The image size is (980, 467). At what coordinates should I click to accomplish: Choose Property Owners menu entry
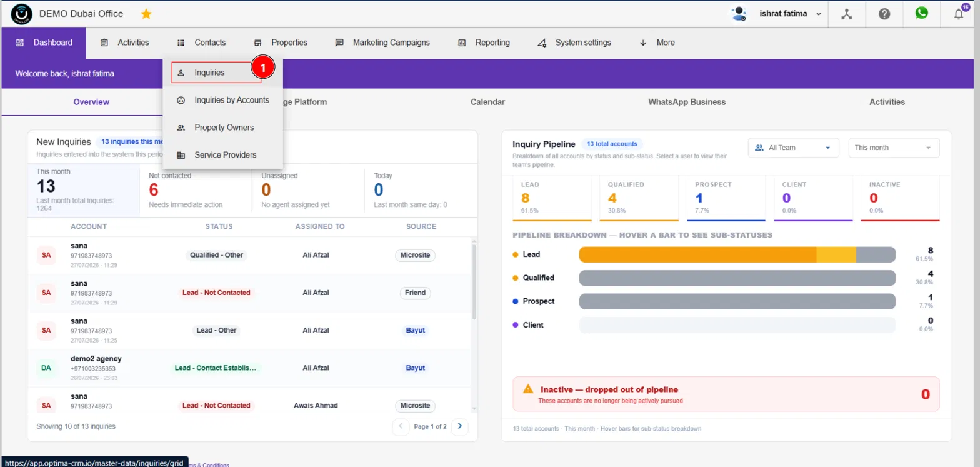223,128
